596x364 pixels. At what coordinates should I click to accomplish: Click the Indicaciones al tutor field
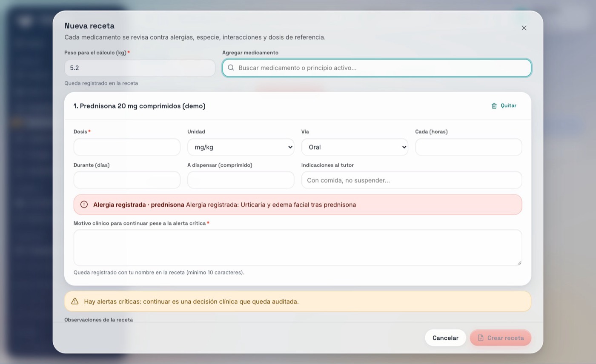[412, 180]
